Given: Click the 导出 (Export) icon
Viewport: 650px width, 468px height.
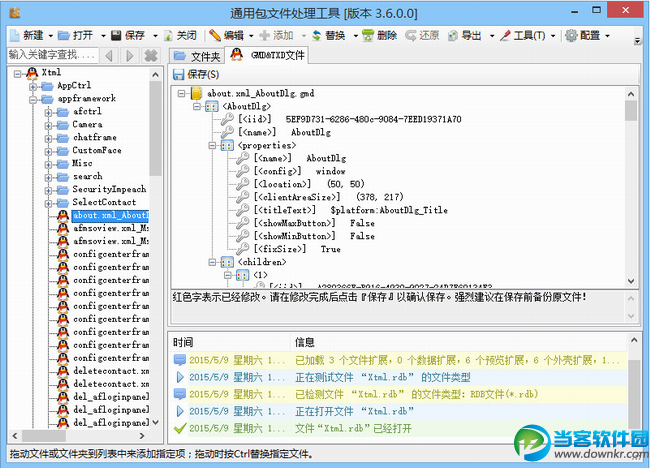Looking at the screenshot, I should point(453,36).
